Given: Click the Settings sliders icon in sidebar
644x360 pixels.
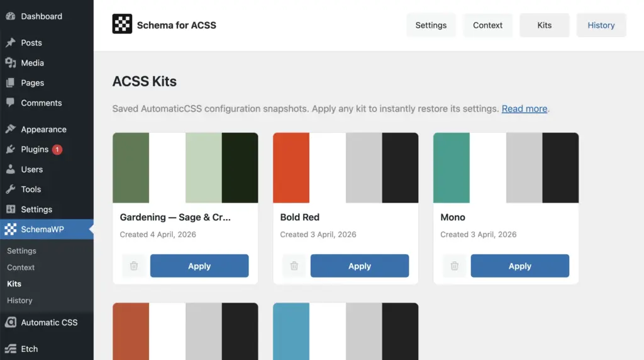Looking at the screenshot, I should 11,209.
